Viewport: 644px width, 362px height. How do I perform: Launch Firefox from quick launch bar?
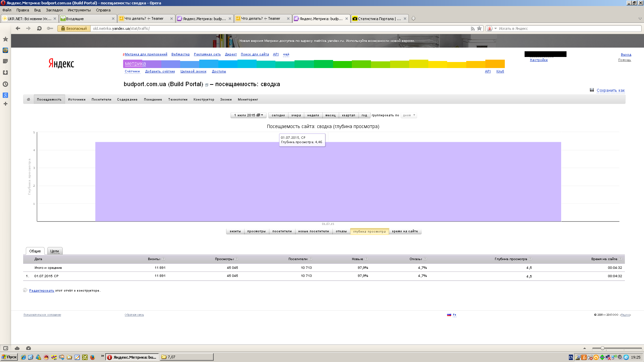(x=93, y=357)
